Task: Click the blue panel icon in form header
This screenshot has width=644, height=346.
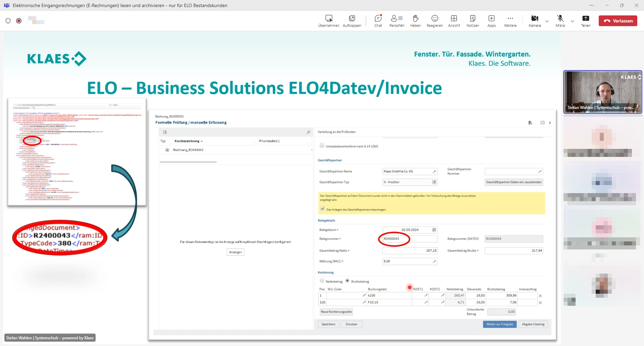Action: (x=542, y=123)
